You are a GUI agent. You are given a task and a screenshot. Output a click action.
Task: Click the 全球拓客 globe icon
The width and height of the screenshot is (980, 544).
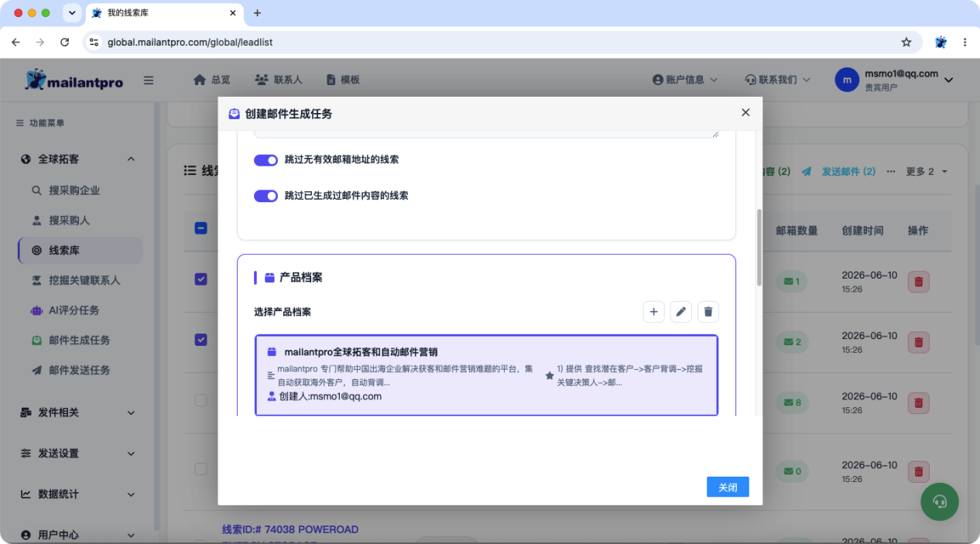[x=26, y=159]
